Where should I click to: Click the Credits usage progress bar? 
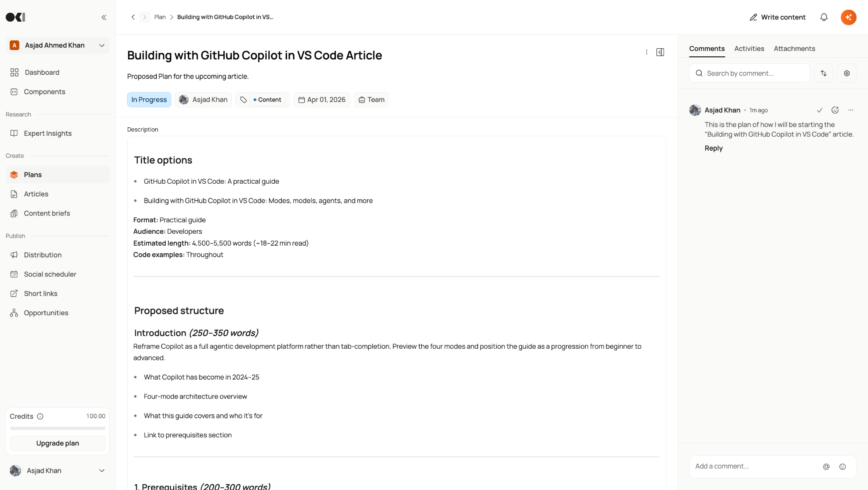[58, 428]
